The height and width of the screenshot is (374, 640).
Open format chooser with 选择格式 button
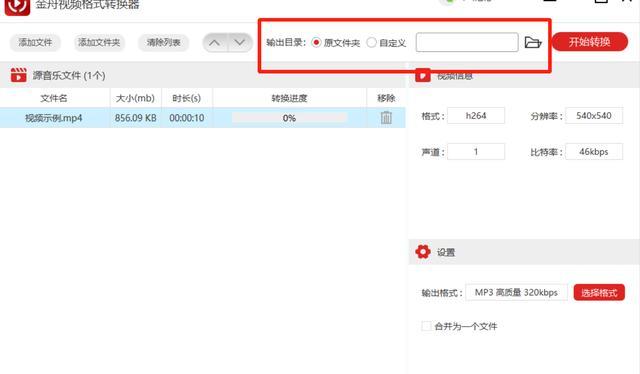[599, 292]
